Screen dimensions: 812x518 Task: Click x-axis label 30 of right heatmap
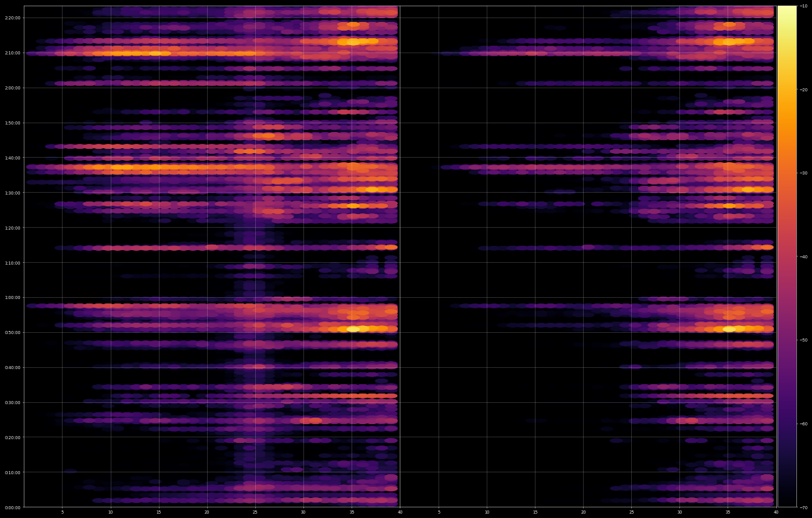tap(680, 512)
